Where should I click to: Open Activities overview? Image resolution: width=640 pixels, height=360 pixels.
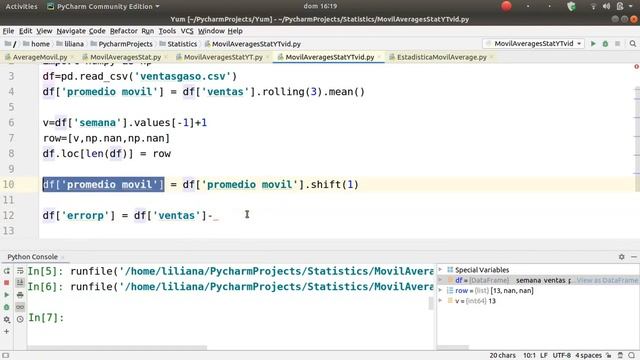[x=21, y=6]
